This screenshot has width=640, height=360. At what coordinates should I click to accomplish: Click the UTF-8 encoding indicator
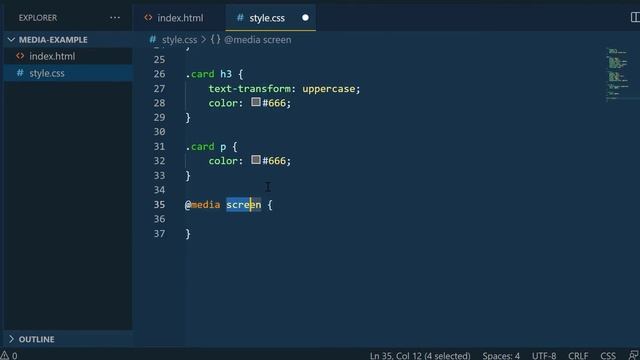tap(544, 356)
